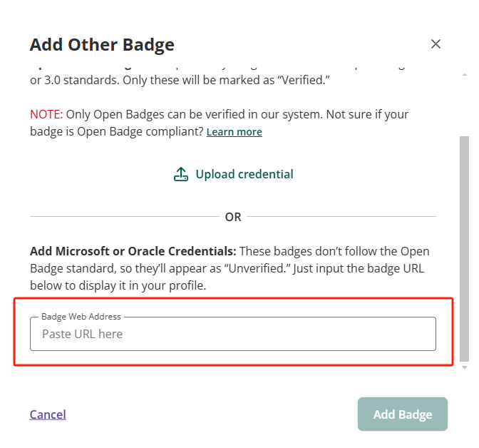Click the scrollbar down arrow
Viewport: 479px width, 448px height.
pos(464,367)
